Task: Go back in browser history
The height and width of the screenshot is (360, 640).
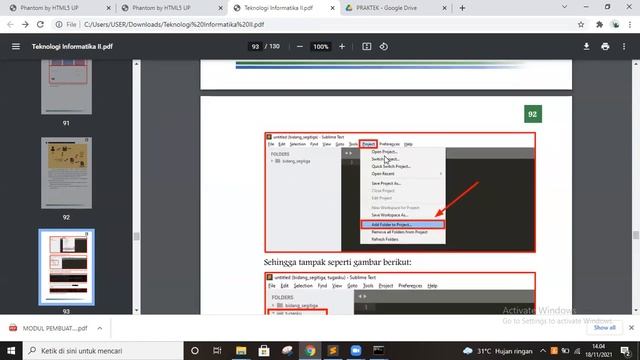Action: coord(10,24)
